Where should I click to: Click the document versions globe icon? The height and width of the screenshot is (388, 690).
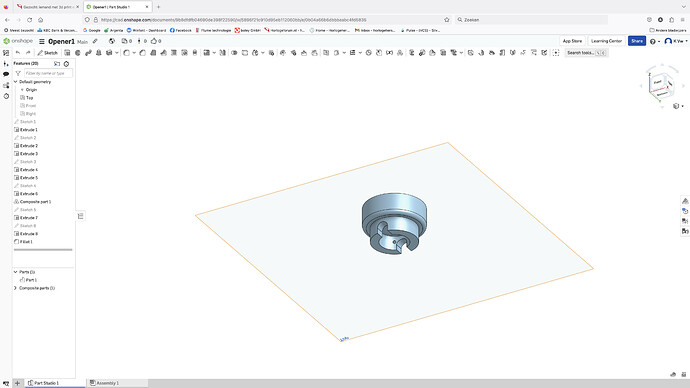point(112,41)
